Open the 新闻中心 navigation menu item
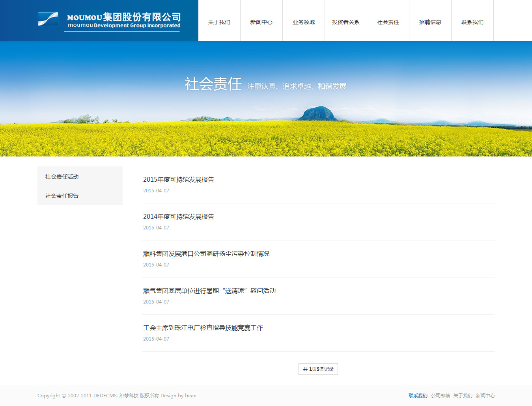The image size is (532, 406). click(x=261, y=22)
